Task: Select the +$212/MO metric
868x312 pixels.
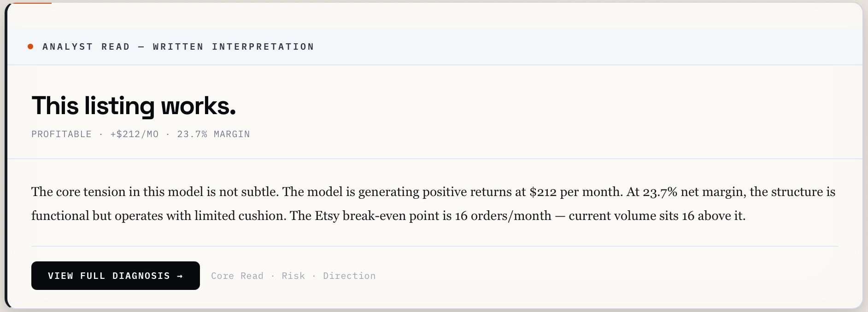Action: click(135, 134)
